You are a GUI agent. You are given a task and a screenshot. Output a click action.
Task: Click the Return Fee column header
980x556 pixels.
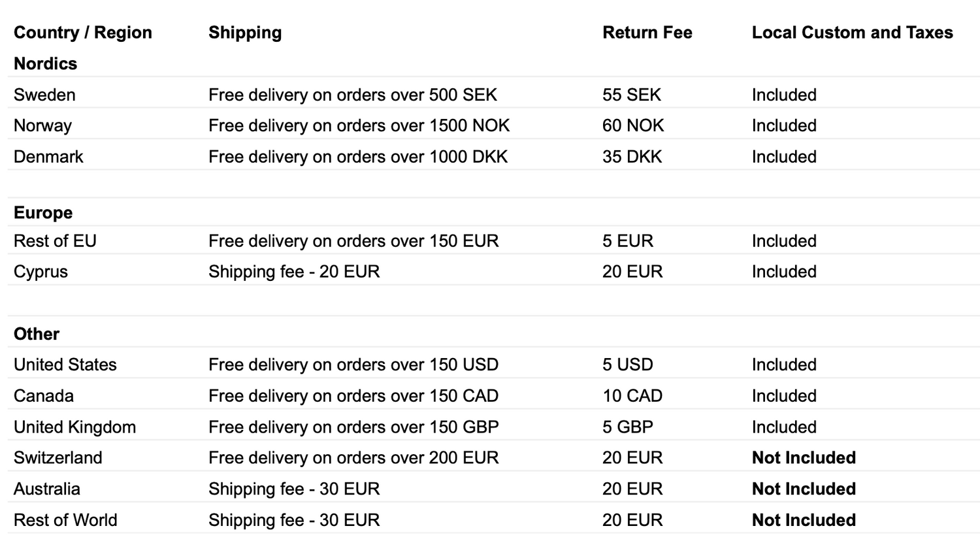(x=647, y=33)
